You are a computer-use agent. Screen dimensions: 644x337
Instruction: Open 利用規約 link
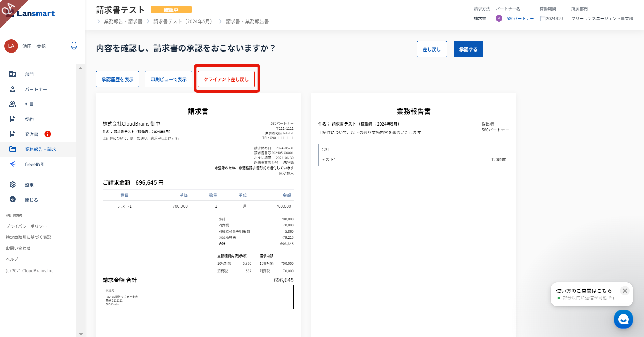[14, 216]
